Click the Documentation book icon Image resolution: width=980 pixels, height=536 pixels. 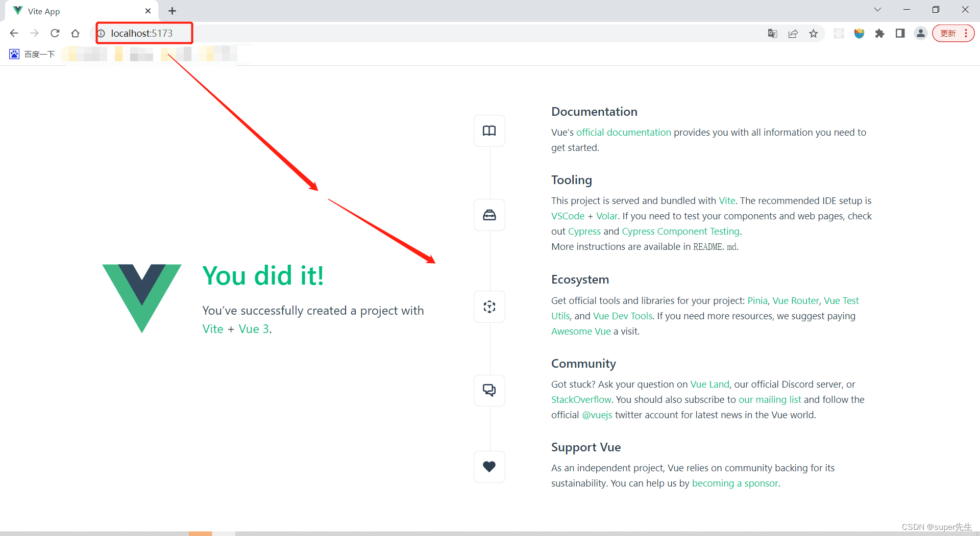(x=489, y=131)
